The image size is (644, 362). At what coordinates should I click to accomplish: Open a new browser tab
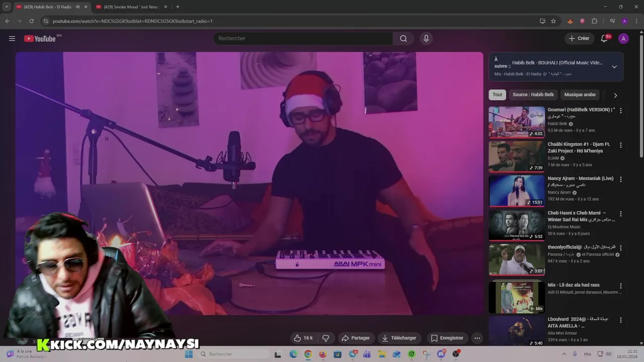pyautogui.click(x=178, y=7)
